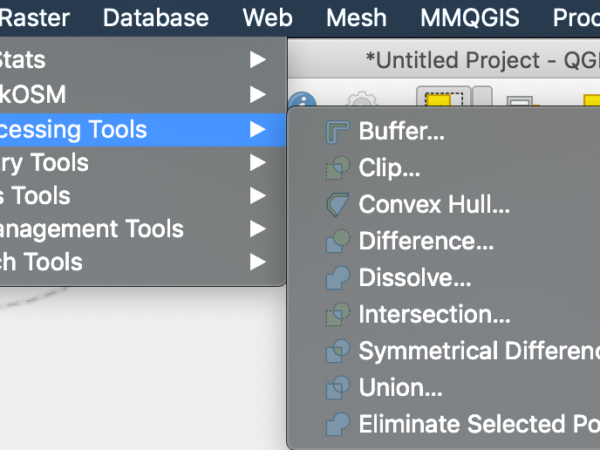Click the Convex Hull icon
The width and height of the screenshot is (600, 450).
(x=338, y=204)
